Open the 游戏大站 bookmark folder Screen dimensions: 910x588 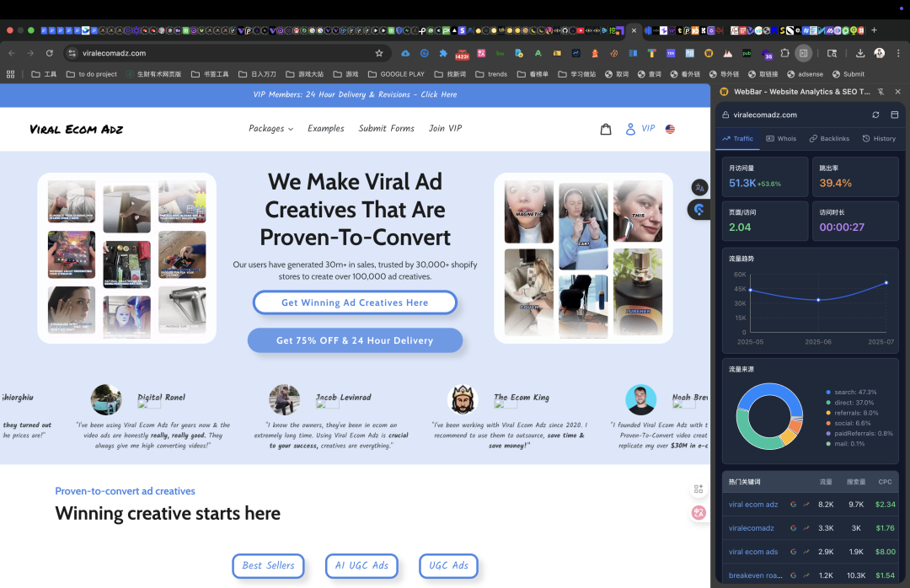305,74
